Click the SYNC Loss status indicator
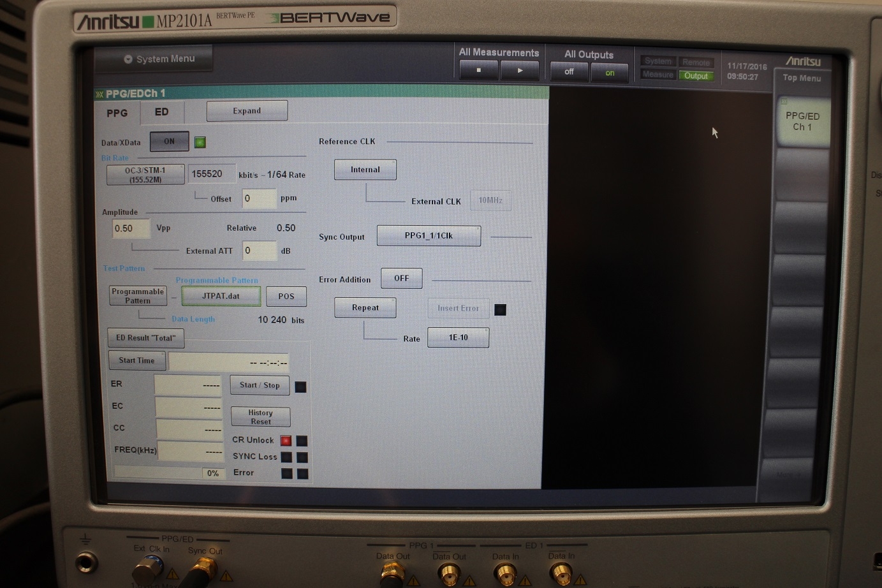This screenshot has height=588, width=882. [x=286, y=457]
